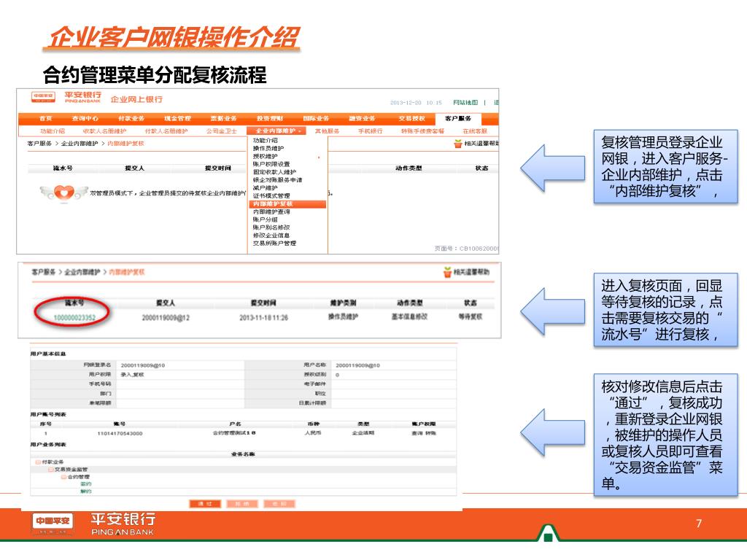
Task: Click the 人民币 currency cell
Action: 313,433
